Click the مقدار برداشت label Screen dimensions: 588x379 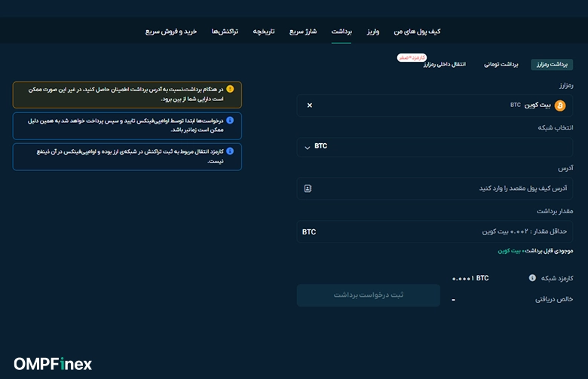tap(555, 211)
